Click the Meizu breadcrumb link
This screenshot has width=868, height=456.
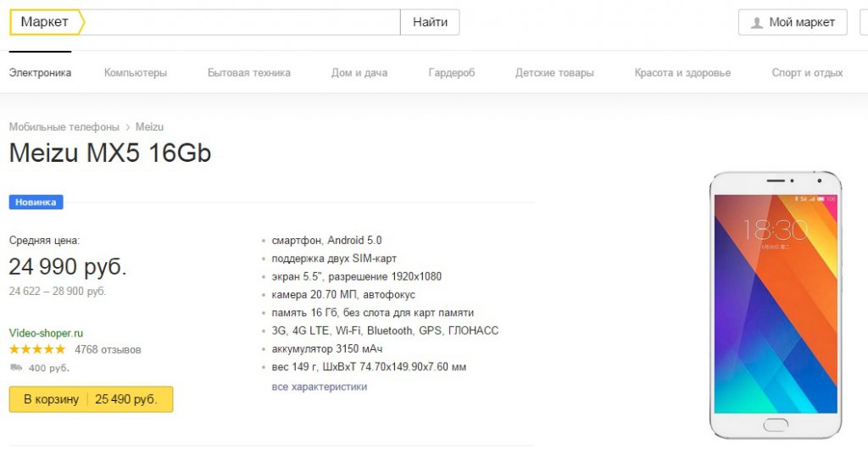point(149,127)
